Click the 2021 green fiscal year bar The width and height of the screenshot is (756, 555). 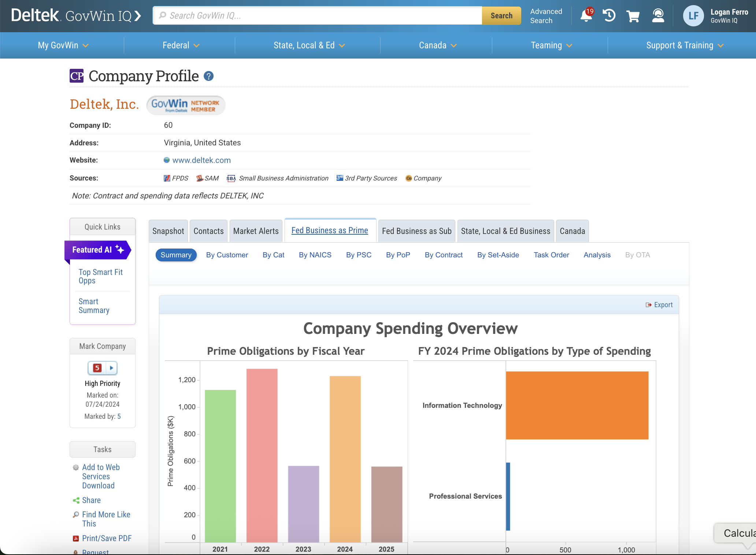[x=220, y=466]
